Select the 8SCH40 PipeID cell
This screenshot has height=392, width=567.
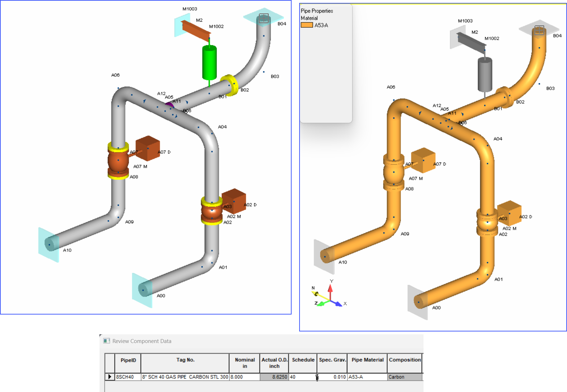click(128, 377)
